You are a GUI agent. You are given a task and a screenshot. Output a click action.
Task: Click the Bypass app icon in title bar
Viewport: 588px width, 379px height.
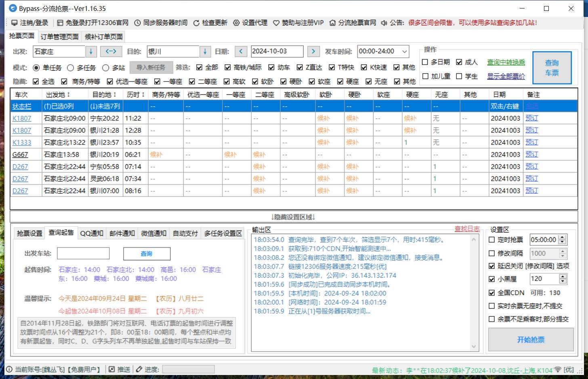(x=13, y=8)
